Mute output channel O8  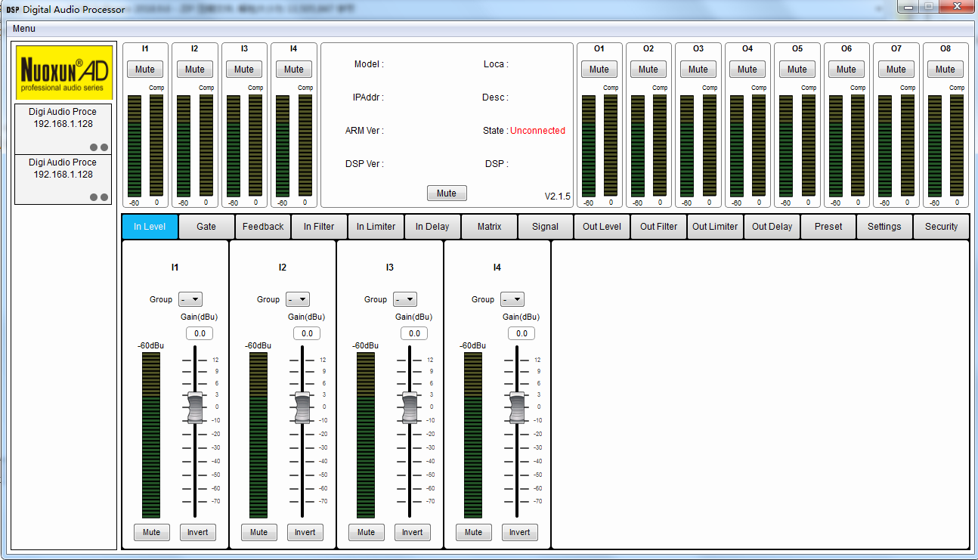coord(945,69)
